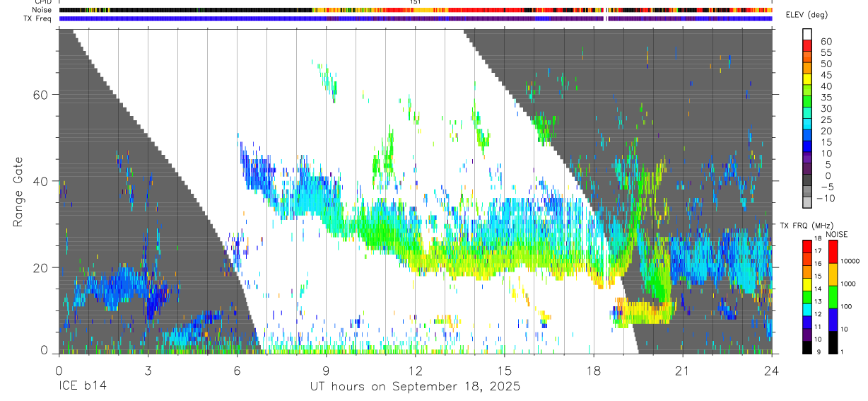Click the x-axis tick label 15
Viewport: 868px width, 401px height.
(x=505, y=369)
